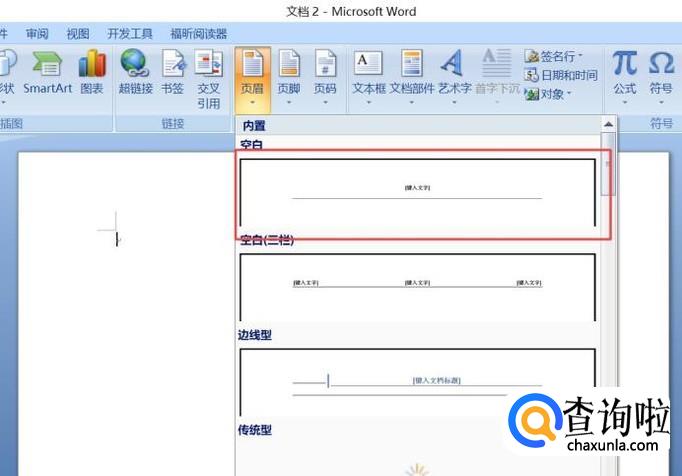
Task: Click the header gallery scrollbar up arrow
Action: 607,125
